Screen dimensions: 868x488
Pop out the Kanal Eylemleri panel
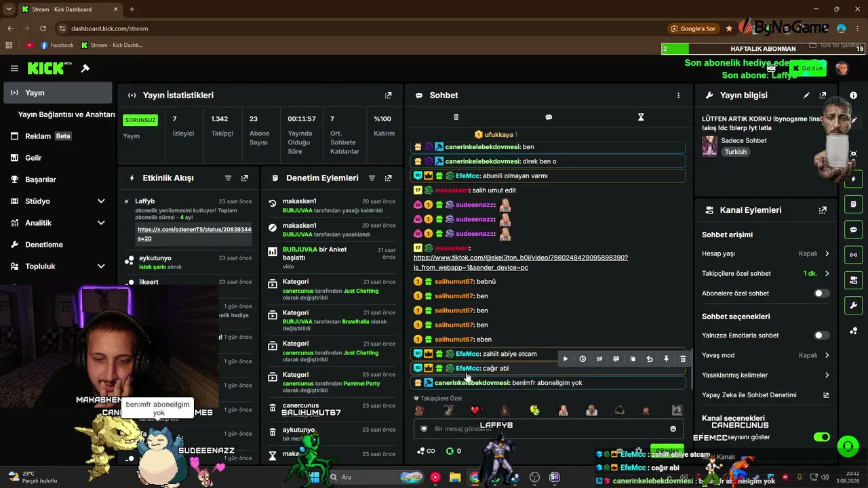coord(823,210)
